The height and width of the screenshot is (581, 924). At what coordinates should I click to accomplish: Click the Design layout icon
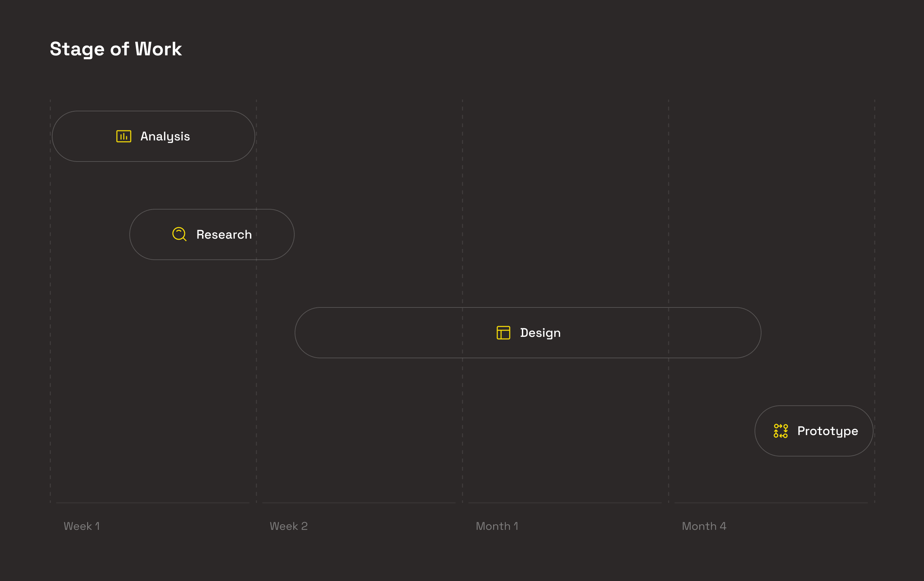[503, 333]
